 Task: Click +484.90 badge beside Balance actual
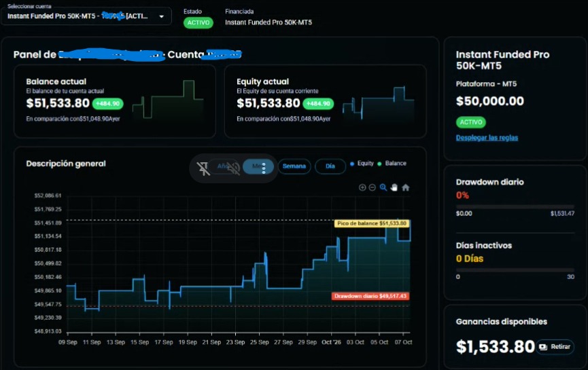pyautogui.click(x=107, y=104)
